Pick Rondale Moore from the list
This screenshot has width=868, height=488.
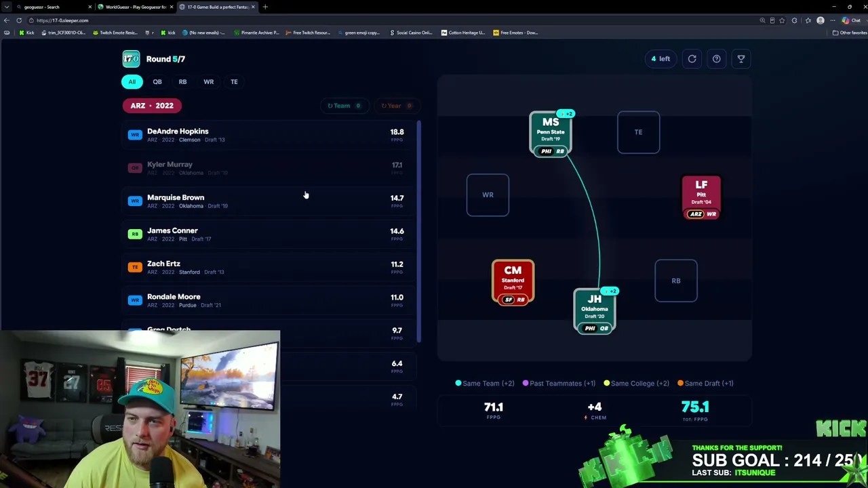click(x=269, y=301)
